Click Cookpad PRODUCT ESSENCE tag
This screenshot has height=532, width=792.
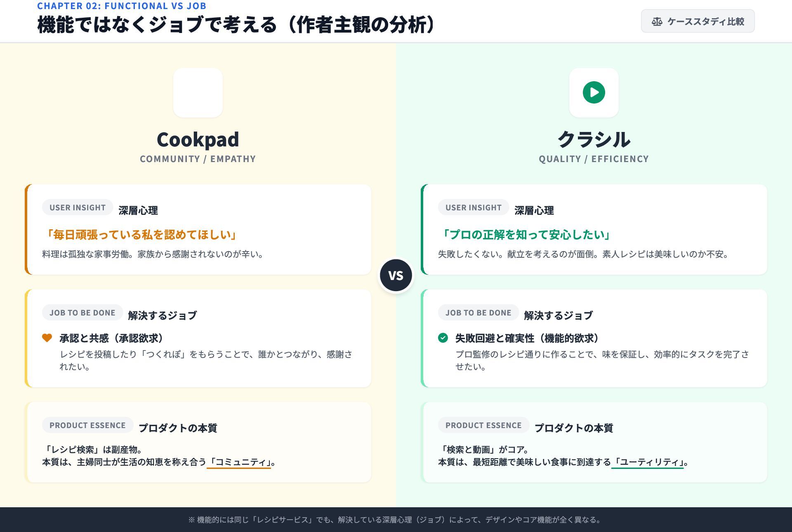point(87,425)
